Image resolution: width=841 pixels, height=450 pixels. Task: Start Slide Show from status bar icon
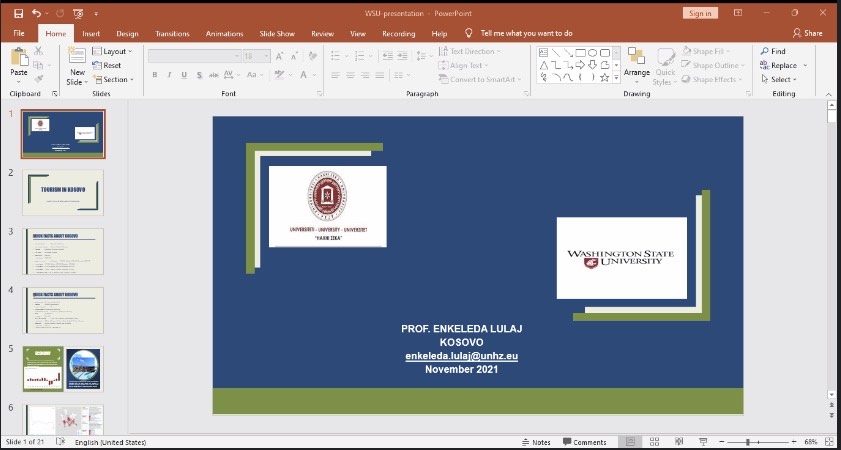(x=703, y=442)
